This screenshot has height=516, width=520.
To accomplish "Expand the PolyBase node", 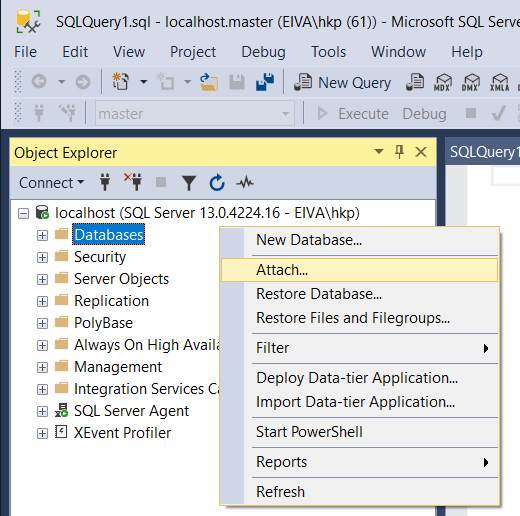I will (42, 323).
